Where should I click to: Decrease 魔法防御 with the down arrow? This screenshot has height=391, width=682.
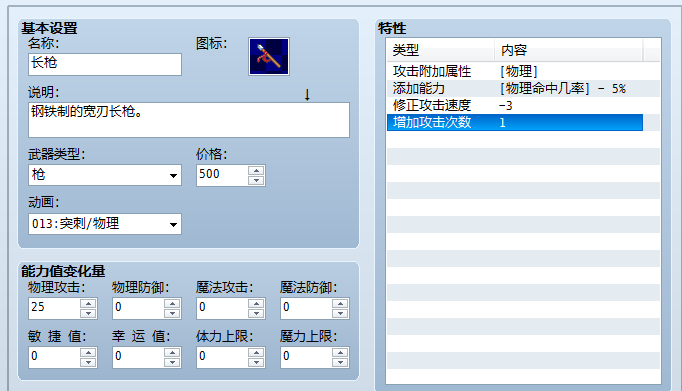(340, 314)
